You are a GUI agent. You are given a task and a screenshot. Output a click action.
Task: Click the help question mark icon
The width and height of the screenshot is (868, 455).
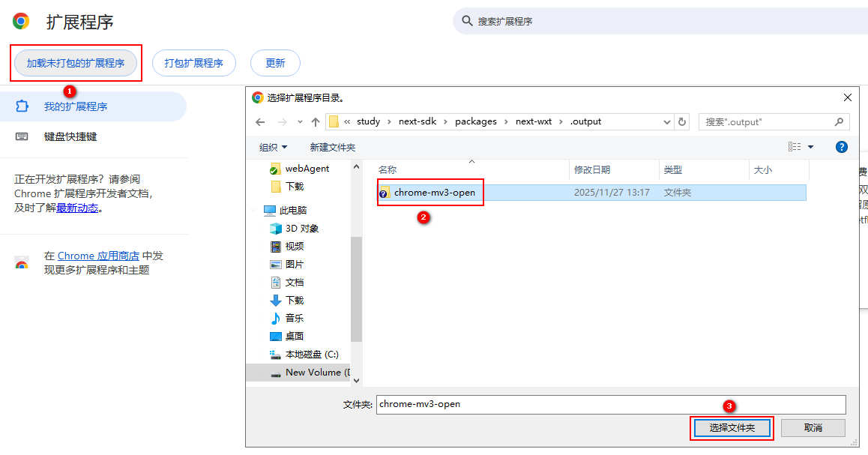(841, 147)
